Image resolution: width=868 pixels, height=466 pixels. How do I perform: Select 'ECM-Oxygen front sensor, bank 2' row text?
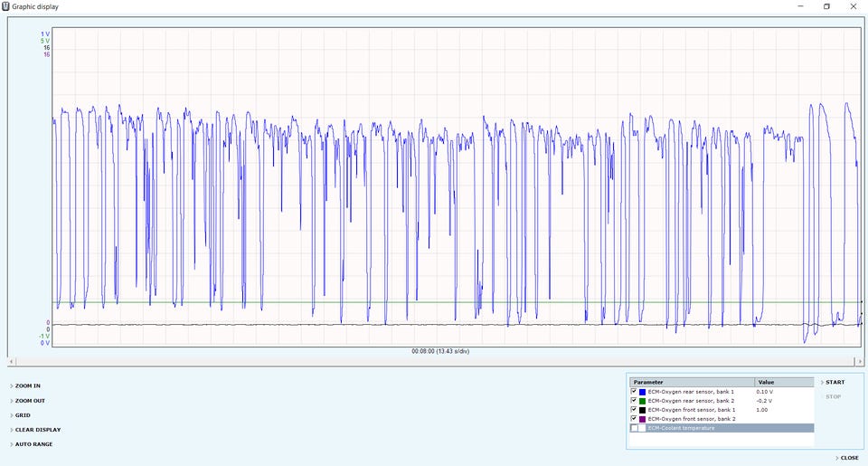[x=692, y=419]
